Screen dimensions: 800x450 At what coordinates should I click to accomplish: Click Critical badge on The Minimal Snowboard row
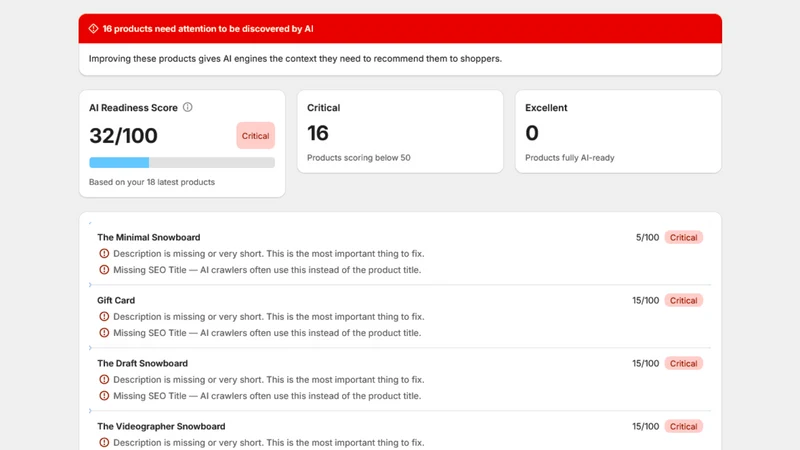click(x=684, y=237)
